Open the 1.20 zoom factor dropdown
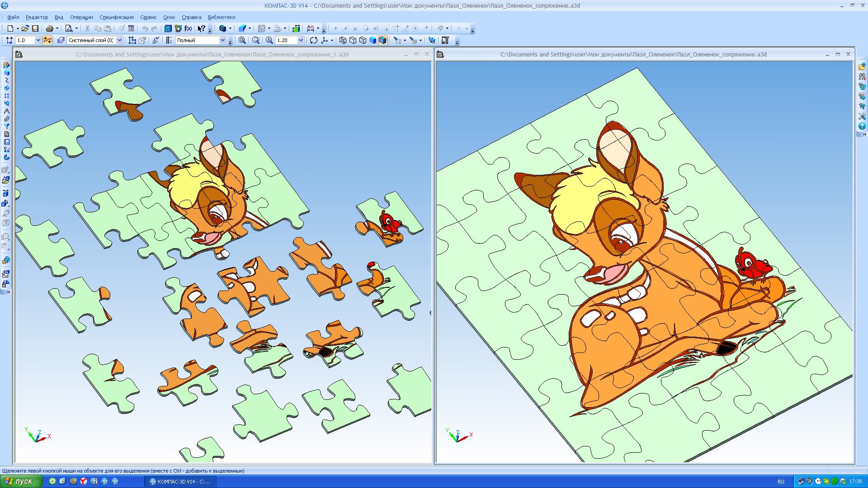 coord(301,40)
